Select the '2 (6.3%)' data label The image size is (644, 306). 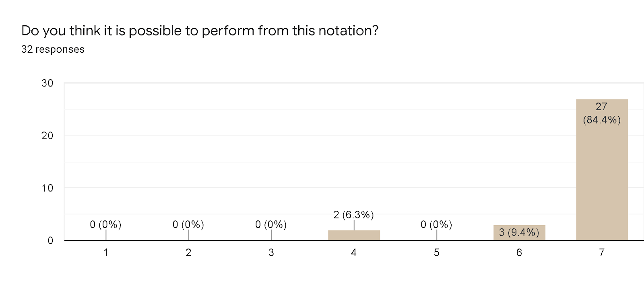pyautogui.click(x=353, y=215)
